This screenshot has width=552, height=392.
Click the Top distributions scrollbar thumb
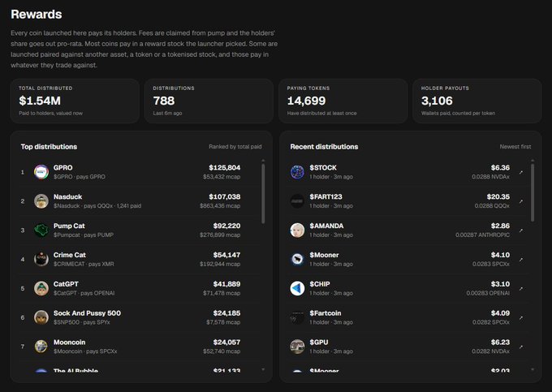coord(263,193)
